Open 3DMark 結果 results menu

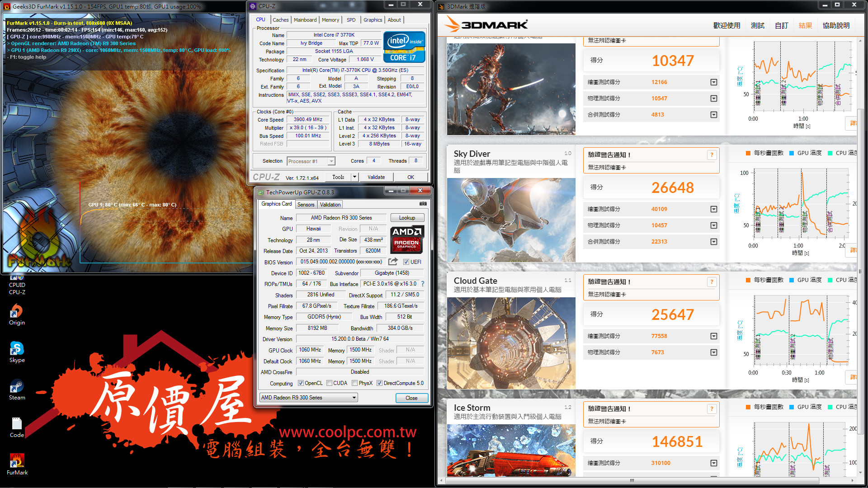coord(805,26)
